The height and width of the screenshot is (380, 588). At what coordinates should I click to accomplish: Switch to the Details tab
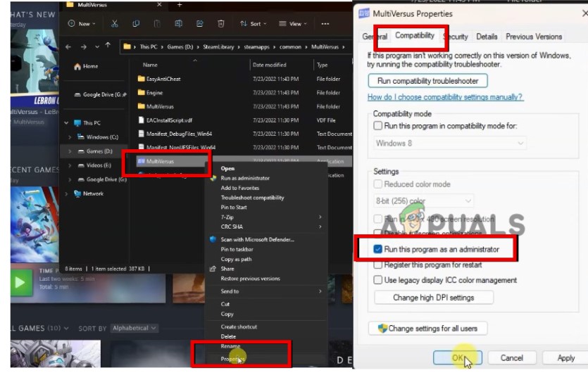pyautogui.click(x=487, y=37)
